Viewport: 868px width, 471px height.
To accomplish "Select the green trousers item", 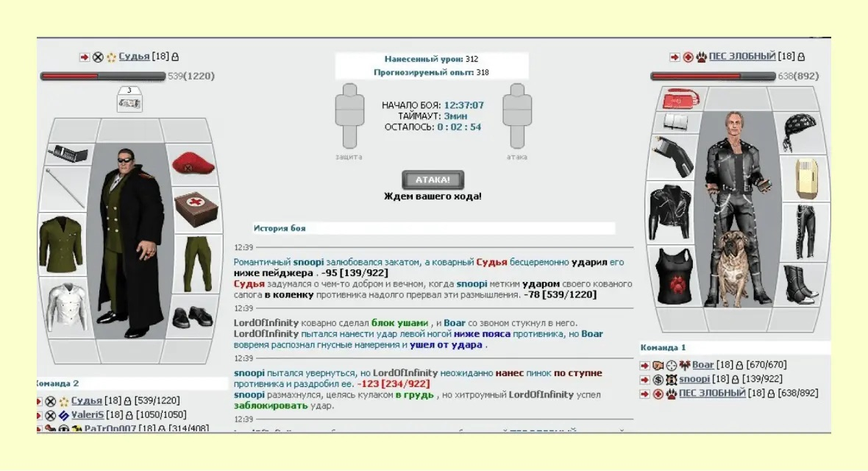I will (x=198, y=263).
